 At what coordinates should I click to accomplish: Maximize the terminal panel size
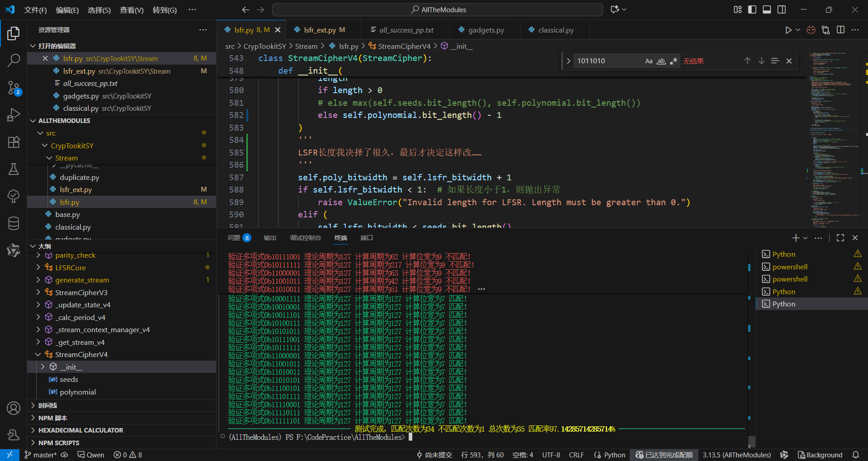[x=840, y=238]
